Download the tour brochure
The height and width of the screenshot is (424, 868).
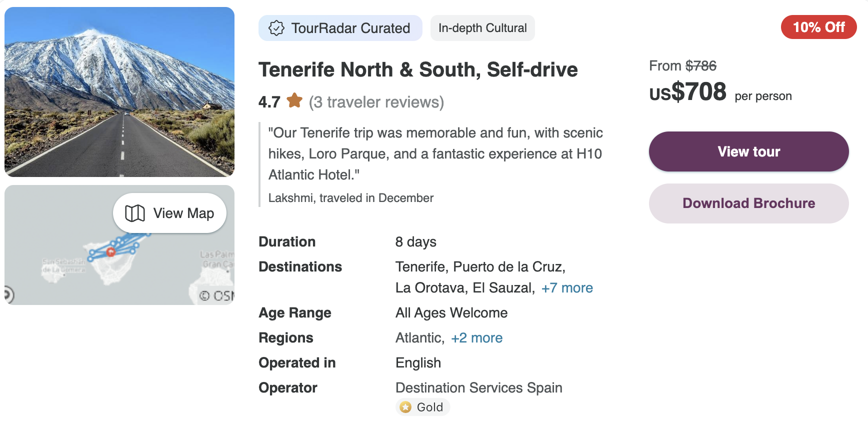[x=748, y=203]
